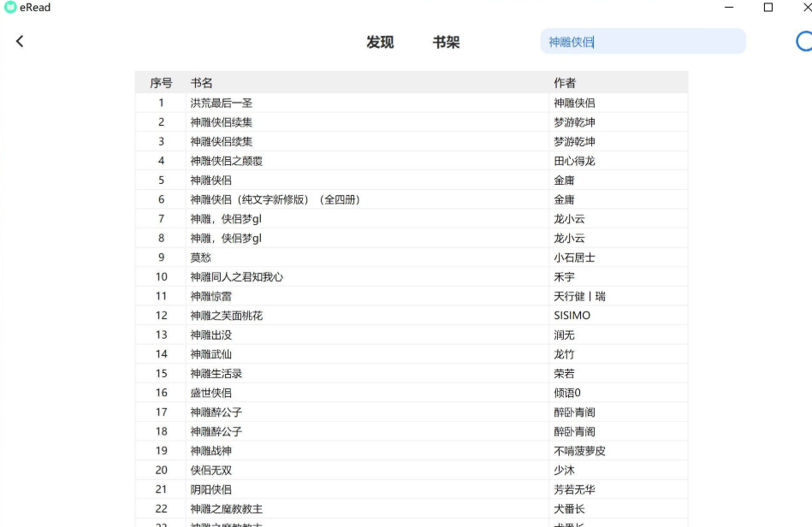Click row number 20 cell
The image size is (812, 527).
pos(161,470)
